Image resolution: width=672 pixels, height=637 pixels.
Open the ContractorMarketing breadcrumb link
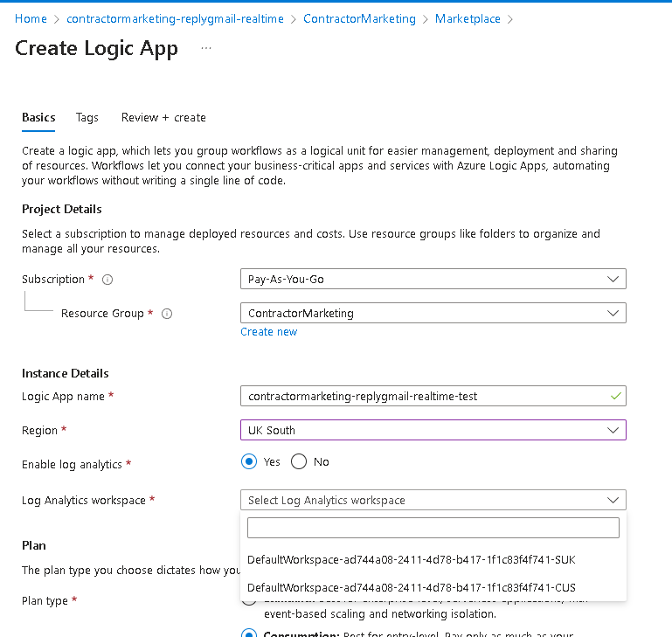(x=359, y=19)
